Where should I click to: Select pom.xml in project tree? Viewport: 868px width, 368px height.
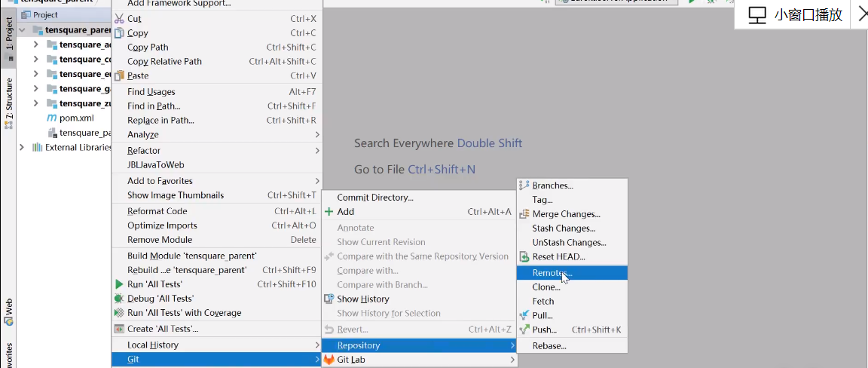coord(76,118)
